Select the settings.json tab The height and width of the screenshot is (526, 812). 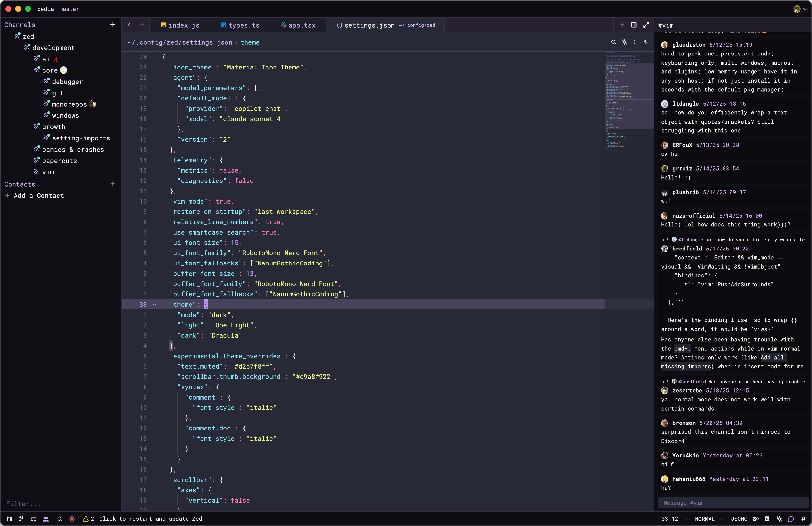point(386,25)
